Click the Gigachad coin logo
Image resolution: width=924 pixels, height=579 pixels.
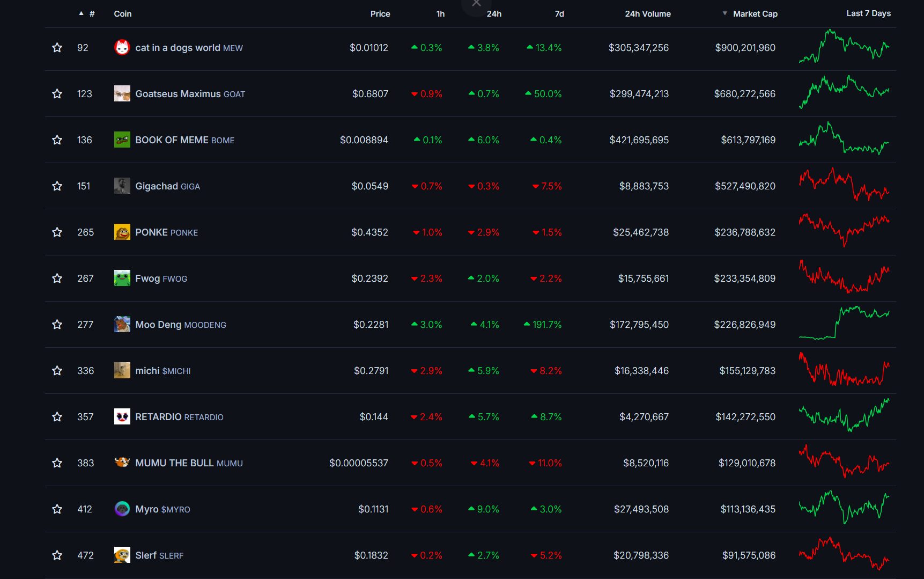tap(122, 186)
